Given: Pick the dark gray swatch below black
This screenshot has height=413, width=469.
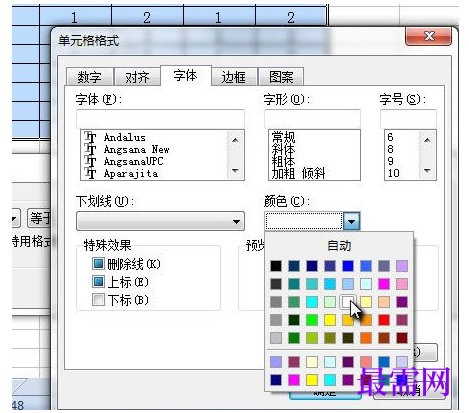Looking at the screenshot, I should pos(276,284).
